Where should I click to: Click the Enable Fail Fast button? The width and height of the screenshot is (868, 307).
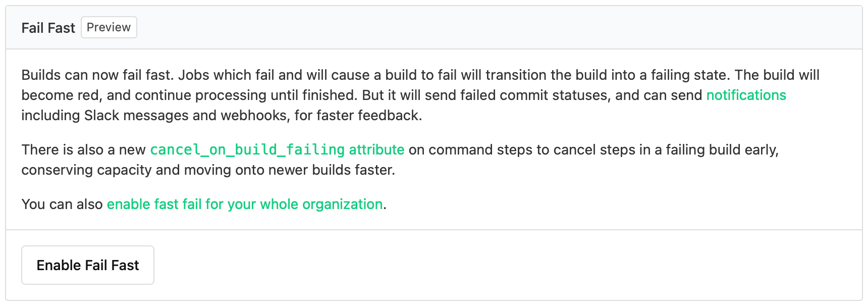tap(87, 265)
